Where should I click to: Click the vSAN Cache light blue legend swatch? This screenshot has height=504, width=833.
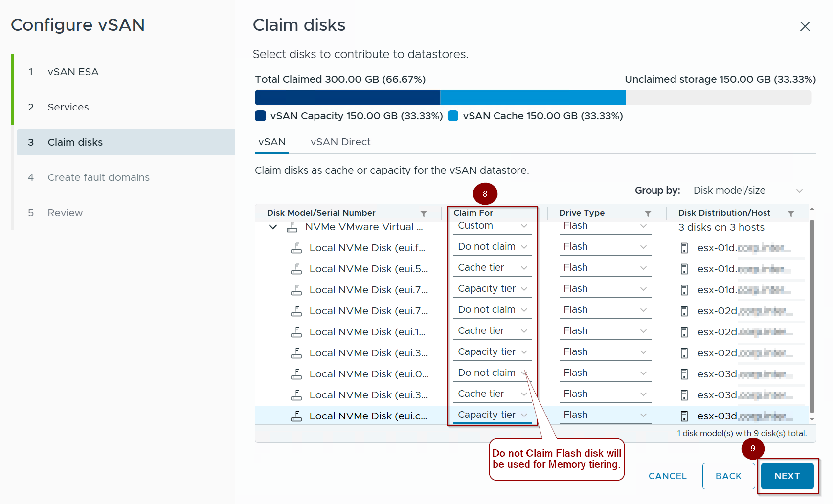point(453,116)
